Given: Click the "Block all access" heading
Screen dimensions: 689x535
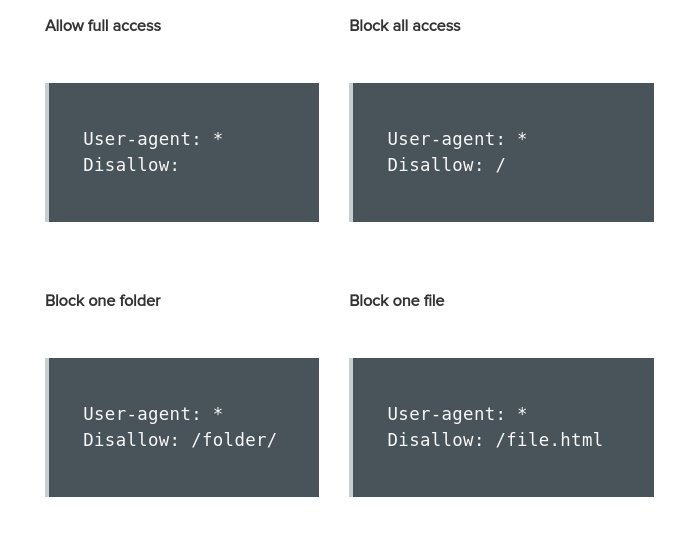Looking at the screenshot, I should coord(405,26).
